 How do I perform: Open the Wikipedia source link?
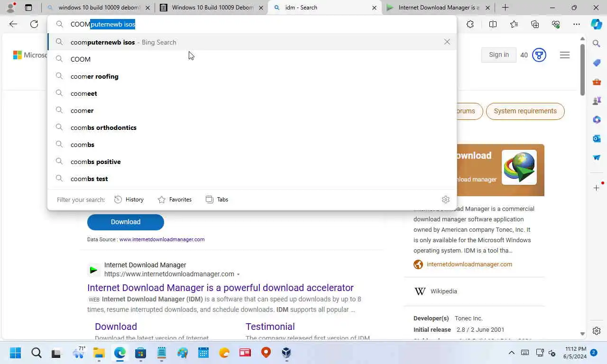(444, 291)
